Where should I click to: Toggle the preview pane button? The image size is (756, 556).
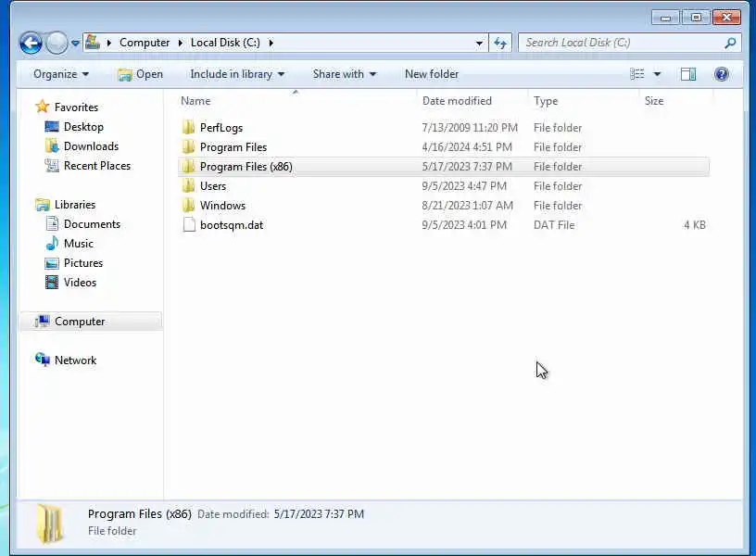688,74
